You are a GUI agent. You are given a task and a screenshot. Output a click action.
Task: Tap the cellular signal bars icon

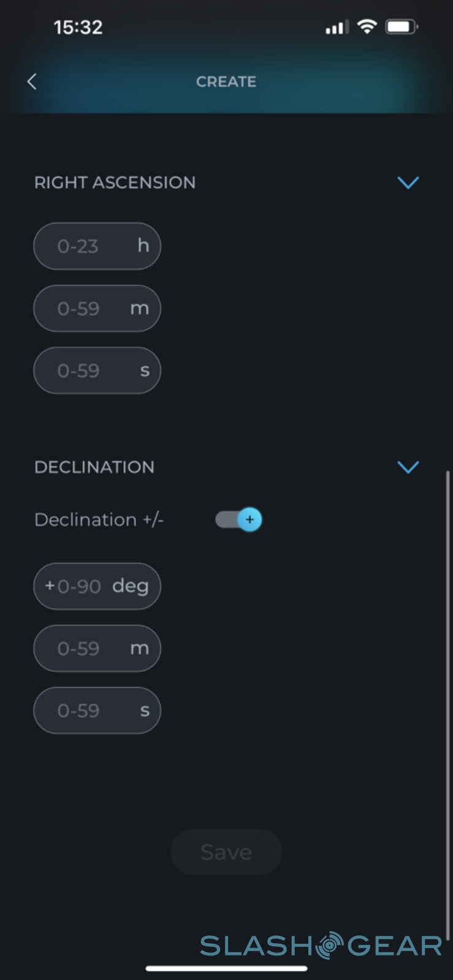click(x=337, y=28)
